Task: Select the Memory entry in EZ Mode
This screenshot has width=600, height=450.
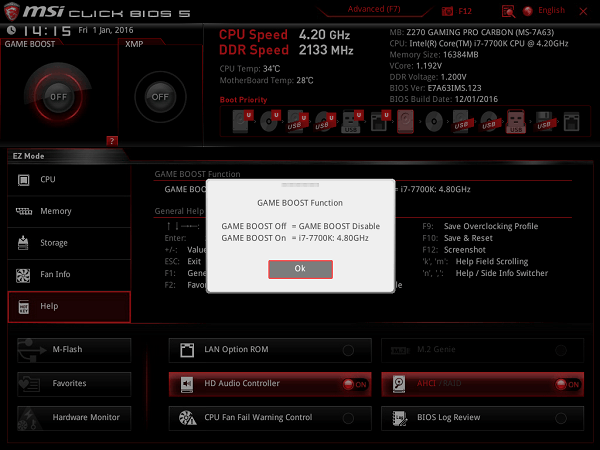Action: [69, 212]
